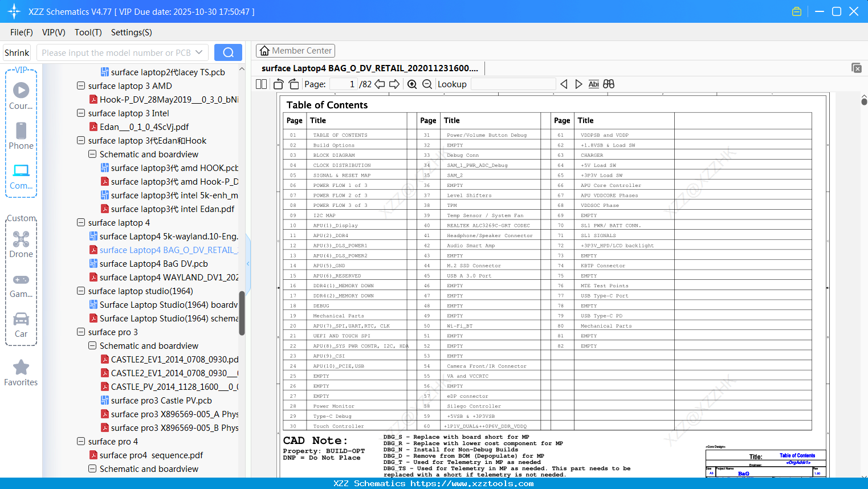Select the surface Laptop4 BAG_O_DV_RETAIL document tab

pos(370,68)
